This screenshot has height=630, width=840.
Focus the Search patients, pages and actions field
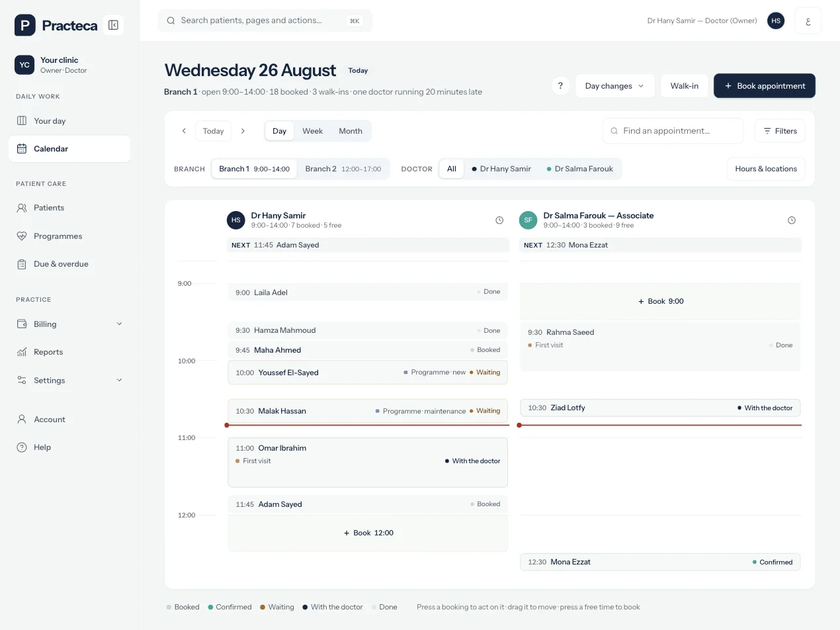pos(265,21)
